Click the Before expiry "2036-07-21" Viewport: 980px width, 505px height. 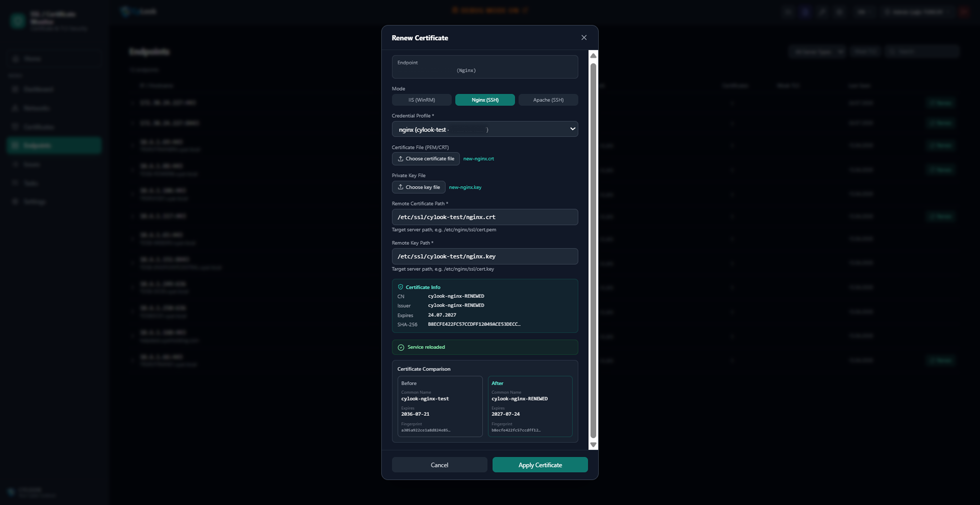click(415, 414)
